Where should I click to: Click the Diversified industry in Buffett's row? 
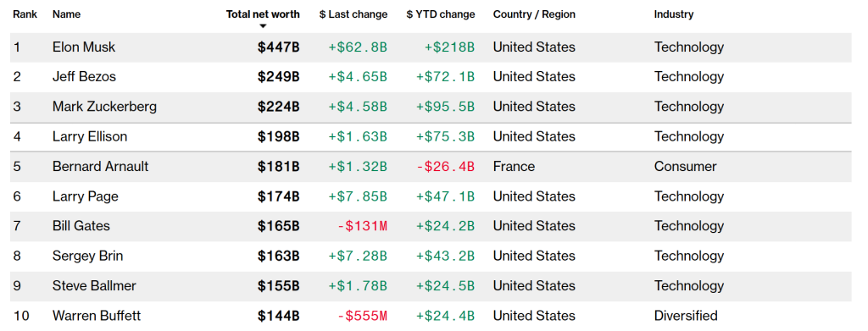pyautogui.click(x=686, y=316)
